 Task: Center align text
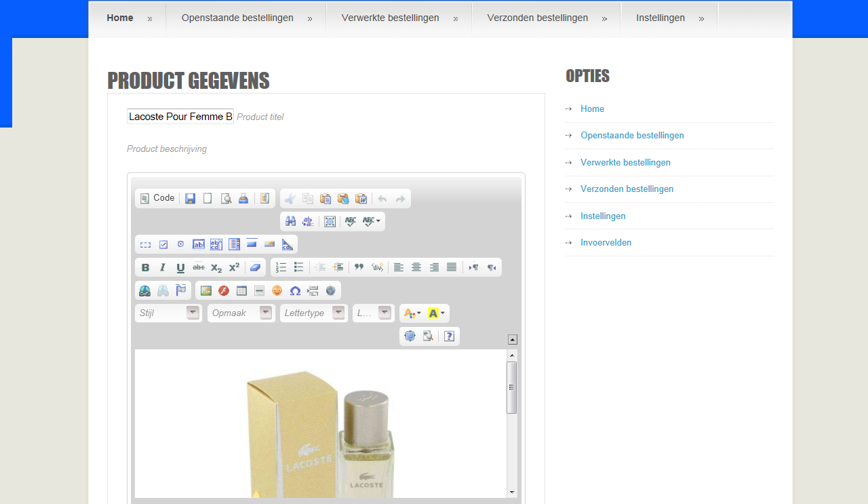(416, 267)
